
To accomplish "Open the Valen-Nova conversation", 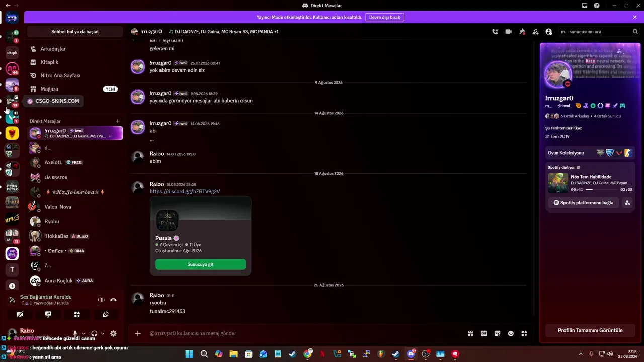I will 75,207.
